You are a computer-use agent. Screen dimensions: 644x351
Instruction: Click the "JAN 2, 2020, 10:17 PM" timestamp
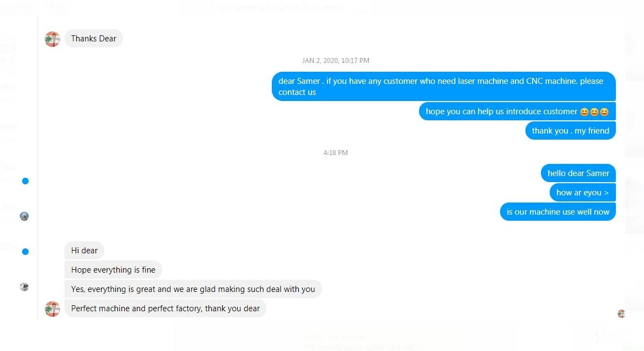point(336,60)
